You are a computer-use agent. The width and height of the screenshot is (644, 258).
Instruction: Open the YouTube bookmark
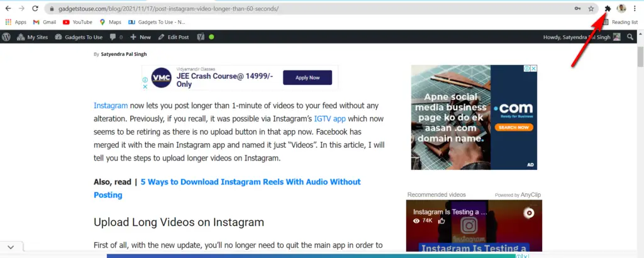tap(77, 22)
